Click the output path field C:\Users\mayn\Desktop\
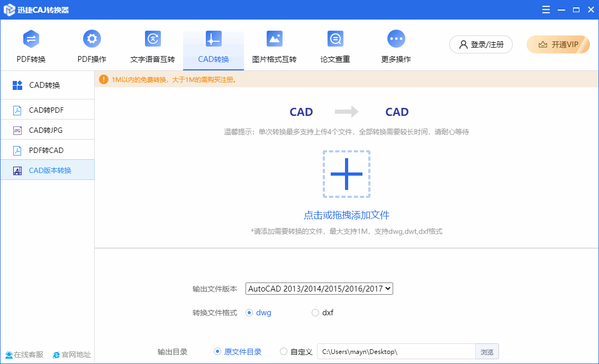599x364 pixels. coord(396,352)
